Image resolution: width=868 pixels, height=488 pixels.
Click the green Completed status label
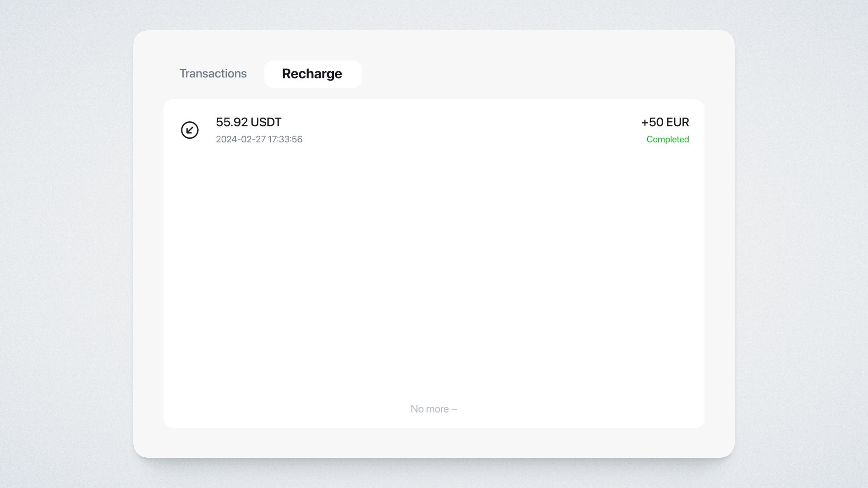(x=667, y=139)
